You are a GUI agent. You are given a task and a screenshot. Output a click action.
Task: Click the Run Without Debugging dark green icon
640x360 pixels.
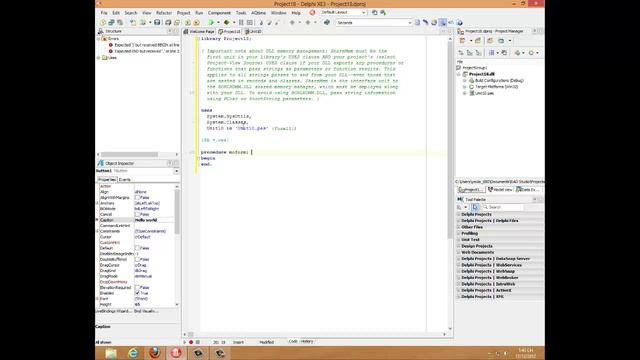(227, 22)
